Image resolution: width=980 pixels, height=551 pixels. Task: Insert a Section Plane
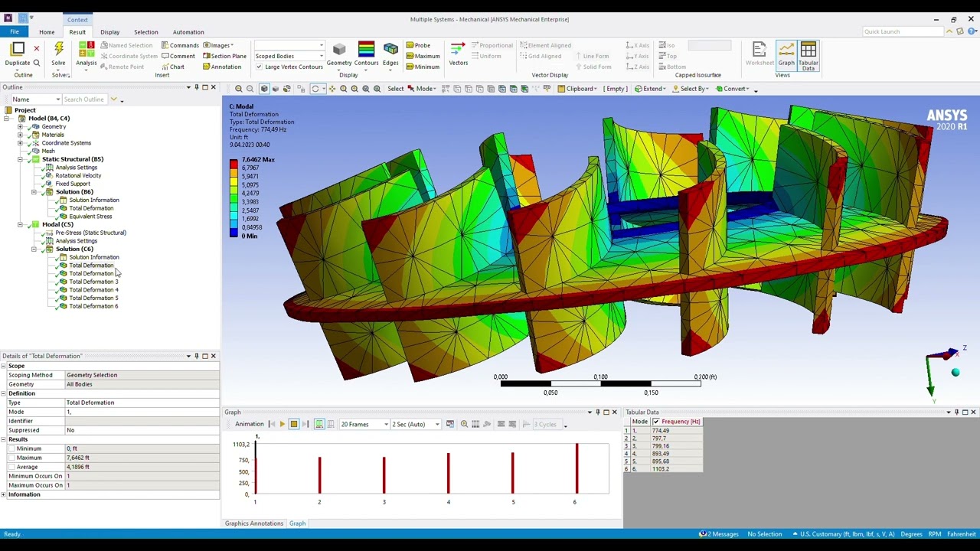coord(225,56)
